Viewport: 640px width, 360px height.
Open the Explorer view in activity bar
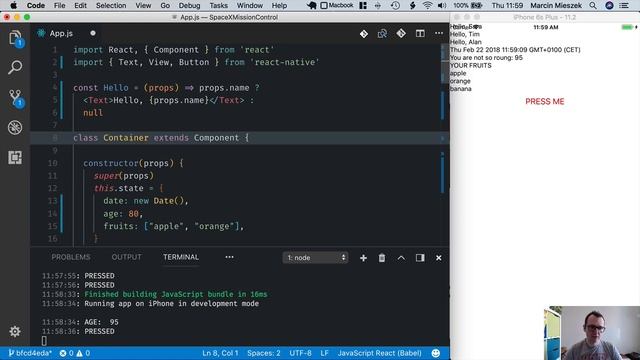15,38
